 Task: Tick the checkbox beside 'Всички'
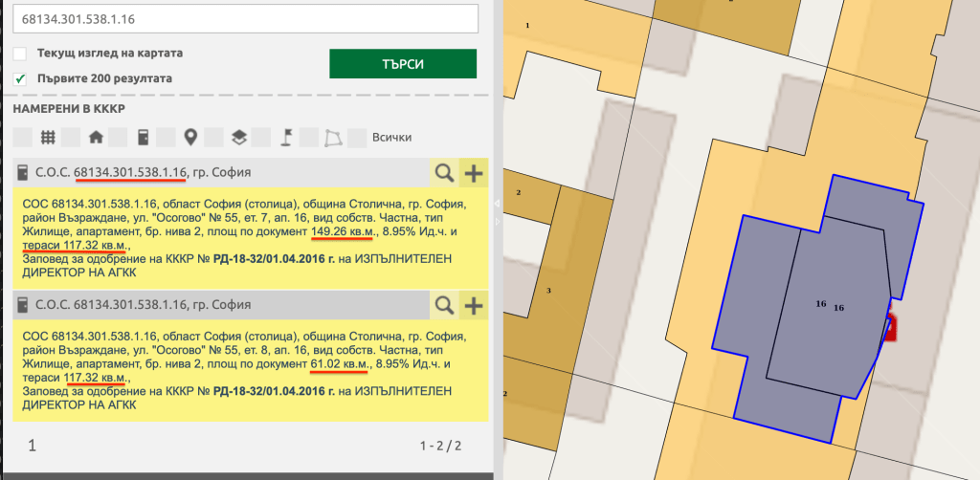click(x=357, y=138)
